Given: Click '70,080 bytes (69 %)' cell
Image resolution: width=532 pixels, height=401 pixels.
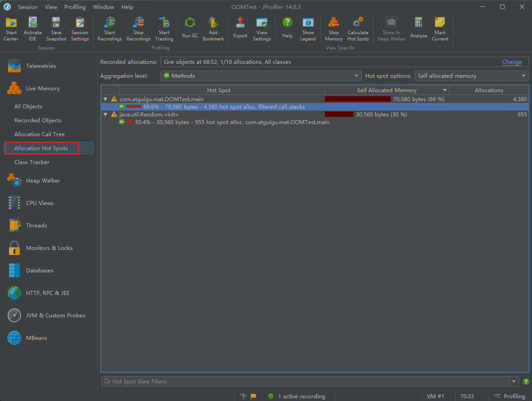Looking at the screenshot, I should pos(387,99).
